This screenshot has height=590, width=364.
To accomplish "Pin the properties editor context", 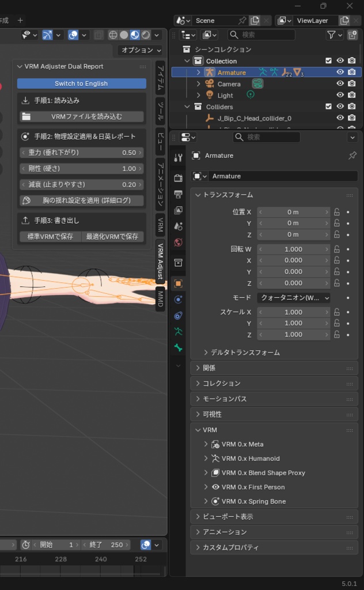I will pos(352,156).
